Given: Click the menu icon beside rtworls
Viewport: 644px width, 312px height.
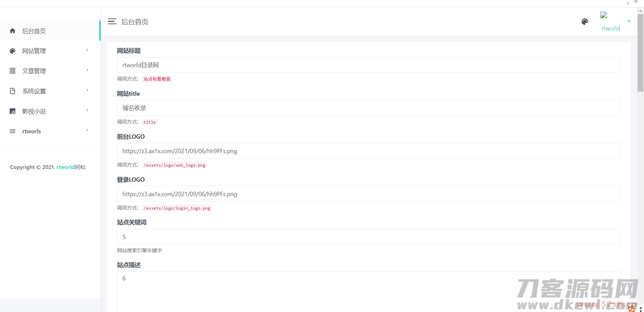Looking at the screenshot, I should click(13, 131).
